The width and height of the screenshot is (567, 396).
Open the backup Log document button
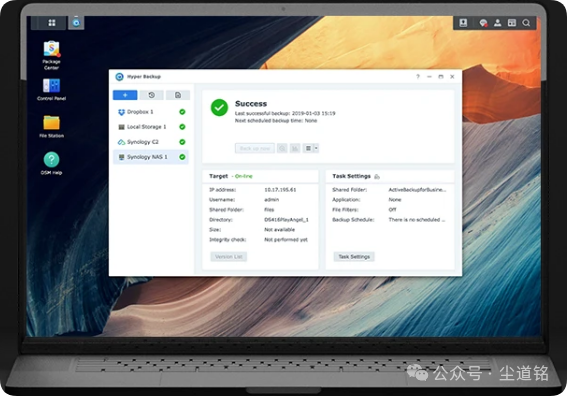(178, 95)
